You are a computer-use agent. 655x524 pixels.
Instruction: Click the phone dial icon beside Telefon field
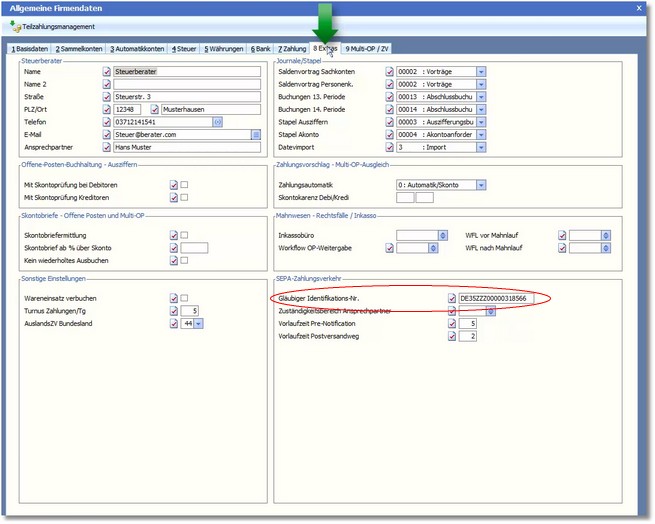point(217,121)
